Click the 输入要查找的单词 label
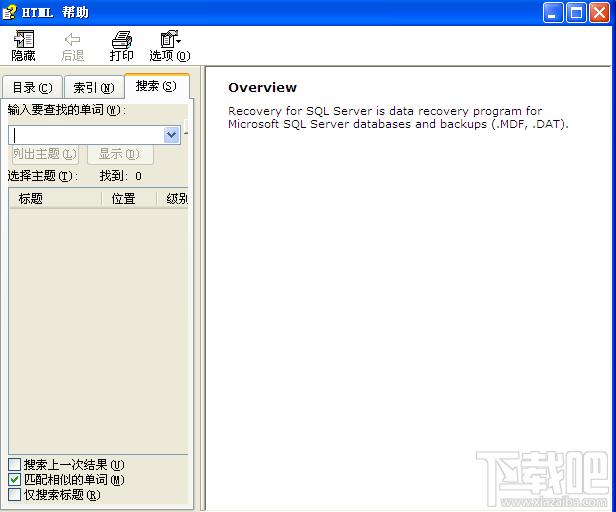The height and width of the screenshot is (512, 616). pos(67,110)
